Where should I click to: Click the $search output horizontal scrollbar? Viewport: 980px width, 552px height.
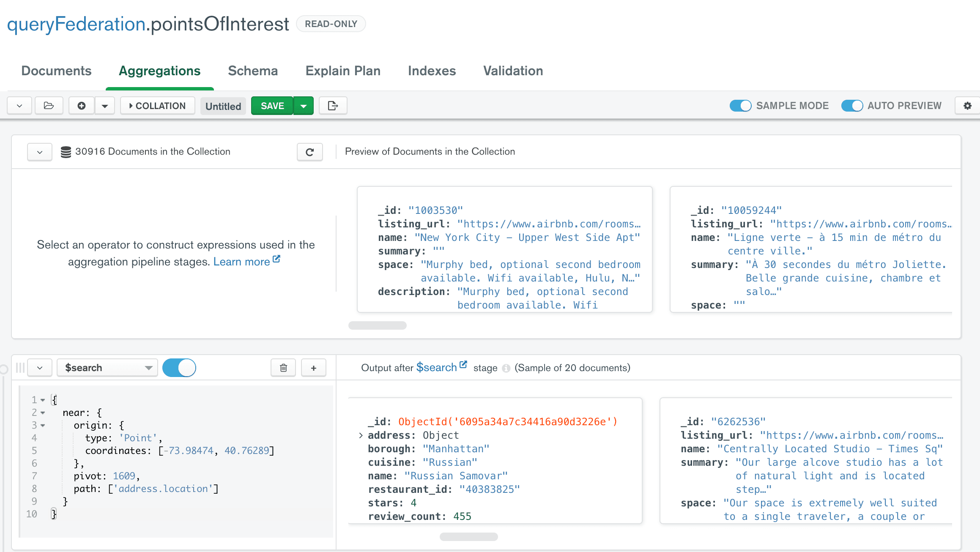[x=468, y=537]
